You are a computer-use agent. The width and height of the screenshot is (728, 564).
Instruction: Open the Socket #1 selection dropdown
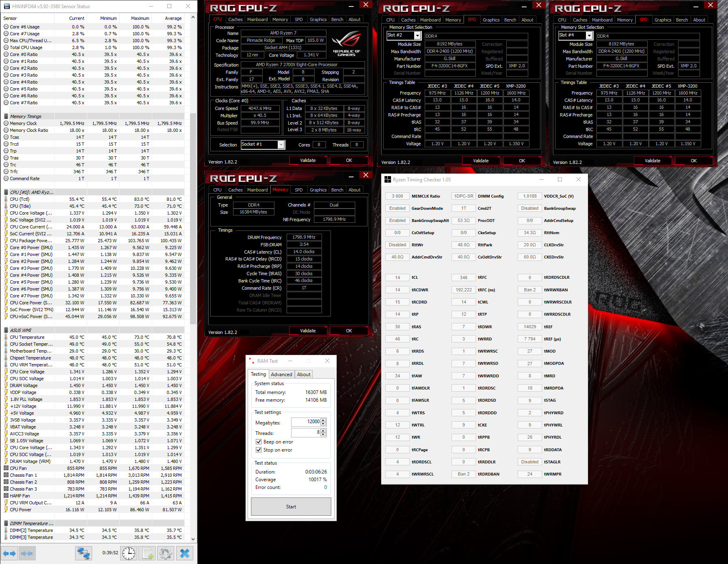tap(281, 145)
